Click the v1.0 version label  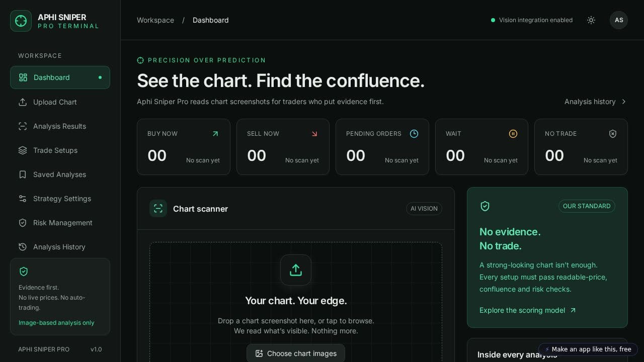[96, 349]
